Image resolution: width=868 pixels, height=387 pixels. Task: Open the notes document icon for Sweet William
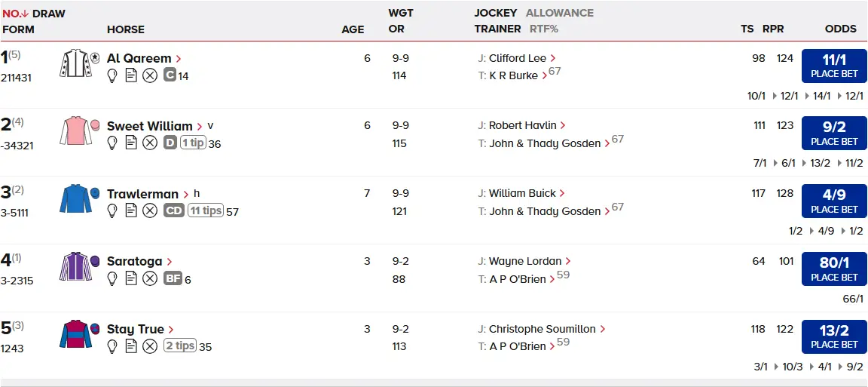click(131, 143)
